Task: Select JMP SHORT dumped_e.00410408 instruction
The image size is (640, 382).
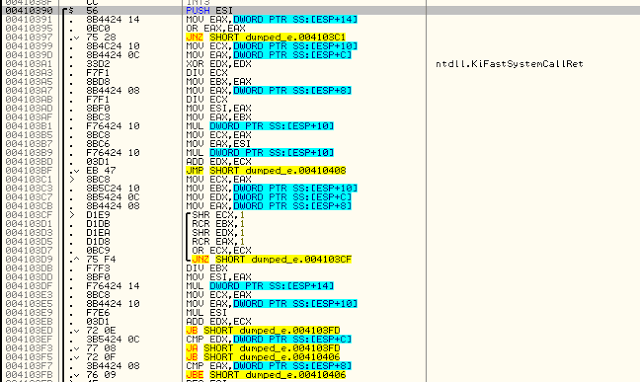Action: tap(266, 171)
